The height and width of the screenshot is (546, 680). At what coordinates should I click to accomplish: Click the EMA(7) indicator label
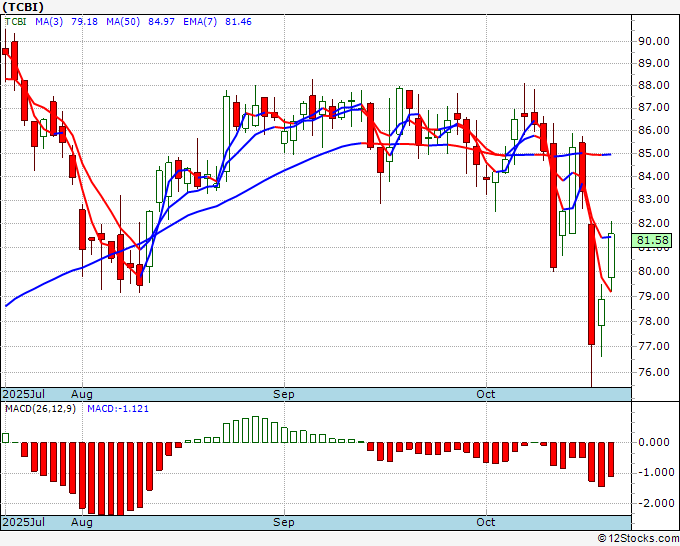point(200,22)
